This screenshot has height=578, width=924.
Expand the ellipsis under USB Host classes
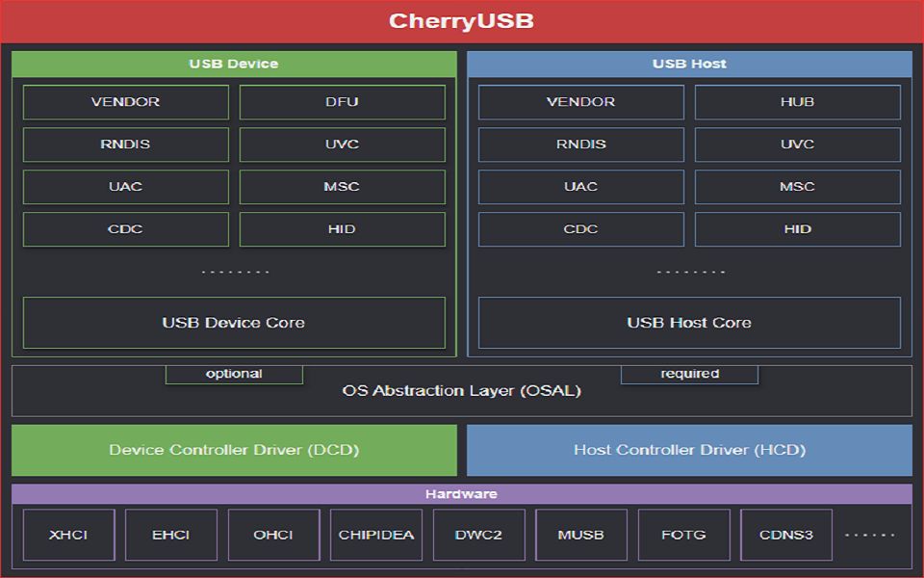pos(690,271)
